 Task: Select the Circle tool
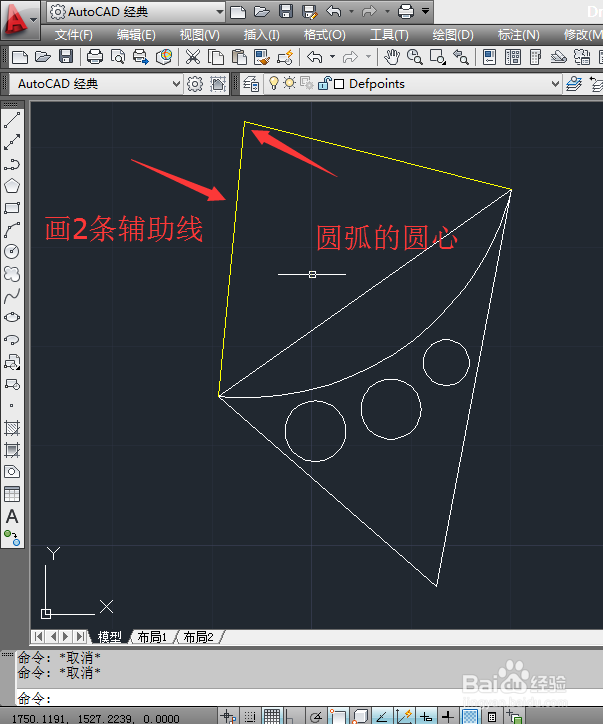12,251
